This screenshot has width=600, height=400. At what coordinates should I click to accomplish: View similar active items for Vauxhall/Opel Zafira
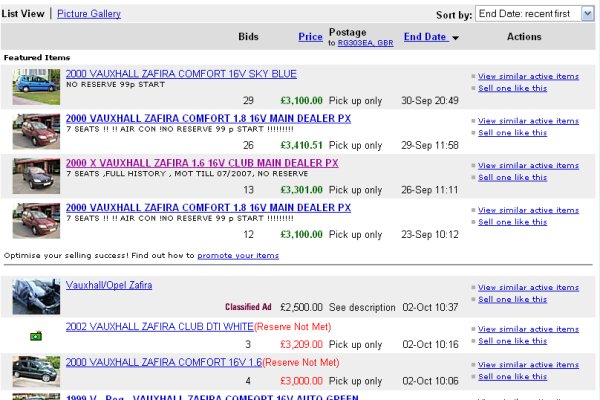pos(528,287)
